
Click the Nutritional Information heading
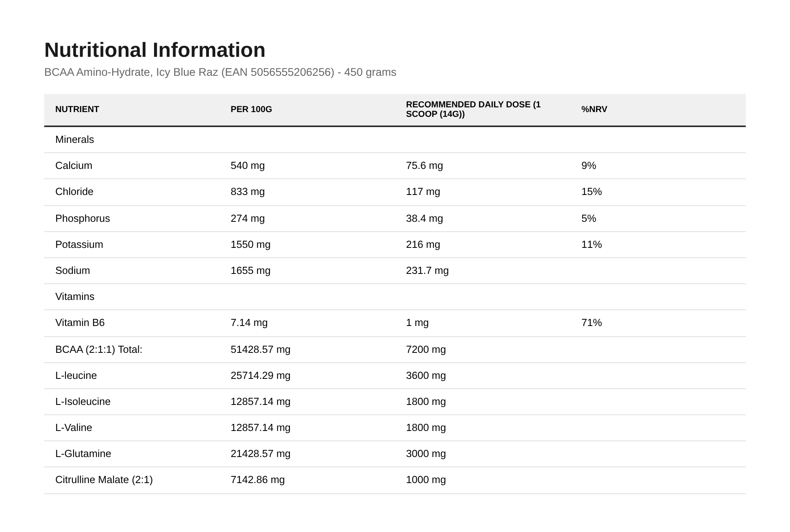tap(154, 50)
